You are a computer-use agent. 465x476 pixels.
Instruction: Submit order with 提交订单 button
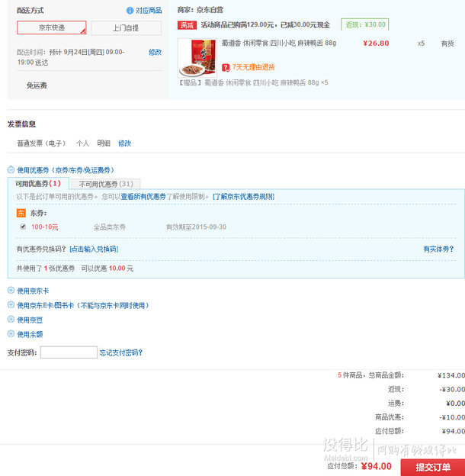433,467
